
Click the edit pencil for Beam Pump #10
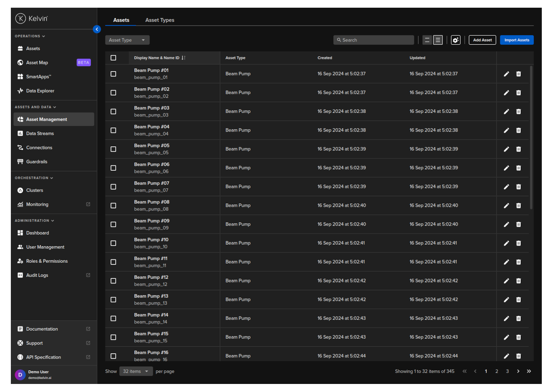click(x=506, y=243)
